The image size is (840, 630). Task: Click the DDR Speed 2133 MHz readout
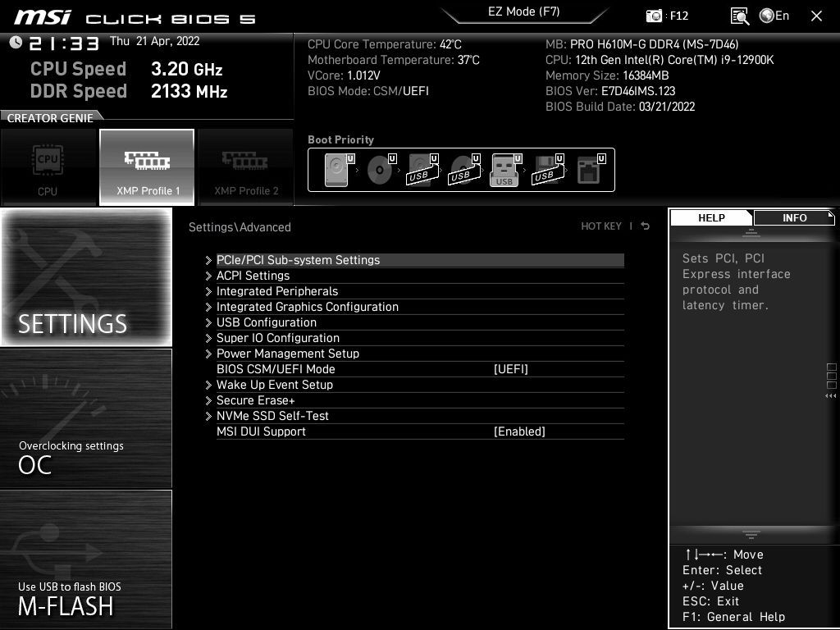tap(129, 91)
